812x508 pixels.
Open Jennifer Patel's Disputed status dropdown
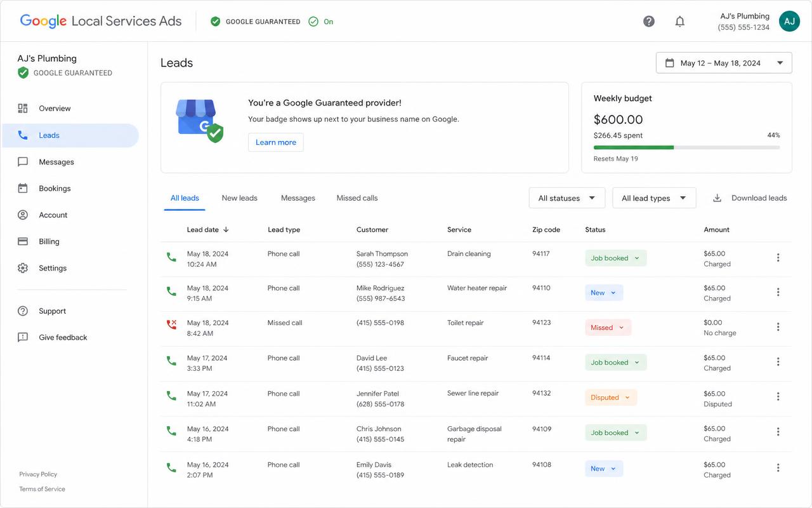[x=611, y=398]
